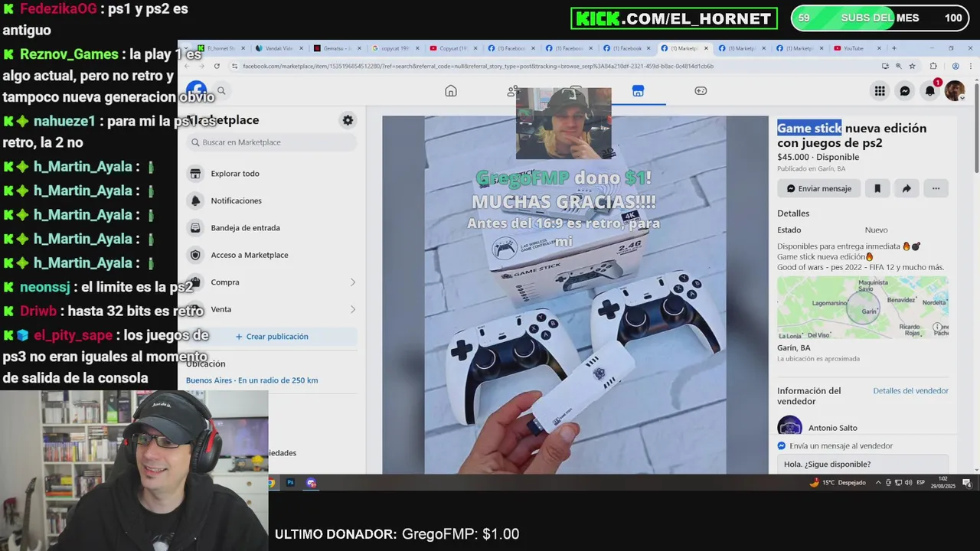Open the Facebook menu grid icon
This screenshot has height=551, width=980.
click(x=880, y=91)
